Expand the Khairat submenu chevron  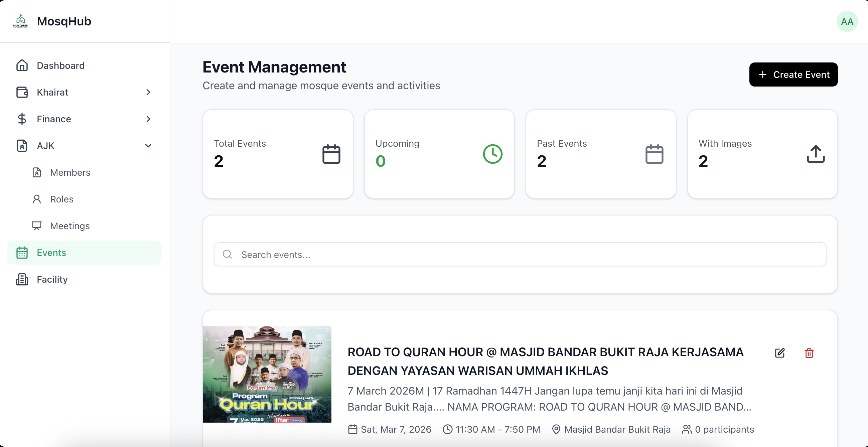point(148,92)
